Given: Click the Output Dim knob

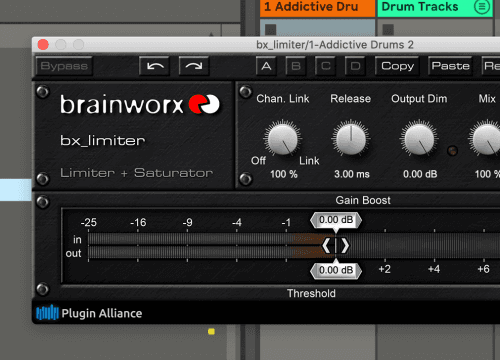Looking at the screenshot, I should pos(419,139).
